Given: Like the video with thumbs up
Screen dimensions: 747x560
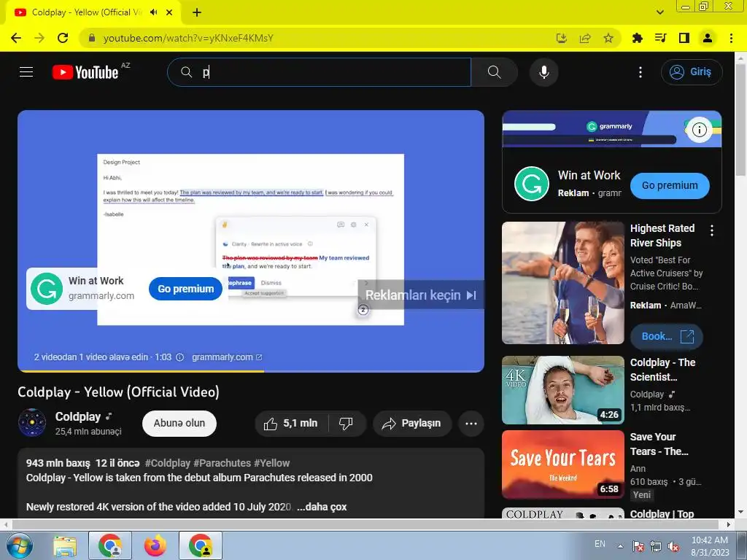Looking at the screenshot, I should (291, 424).
